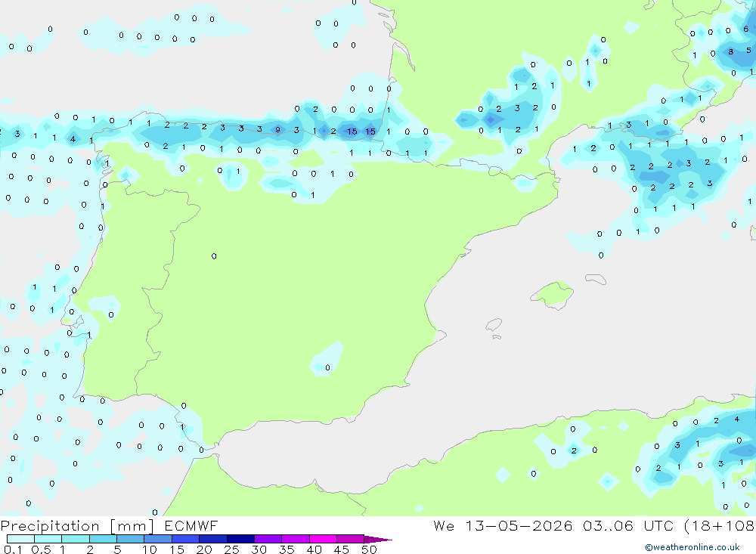Click the legend scale label '25'
Image resolution: width=756 pixels, height=554 pixels.
point(231,549)
